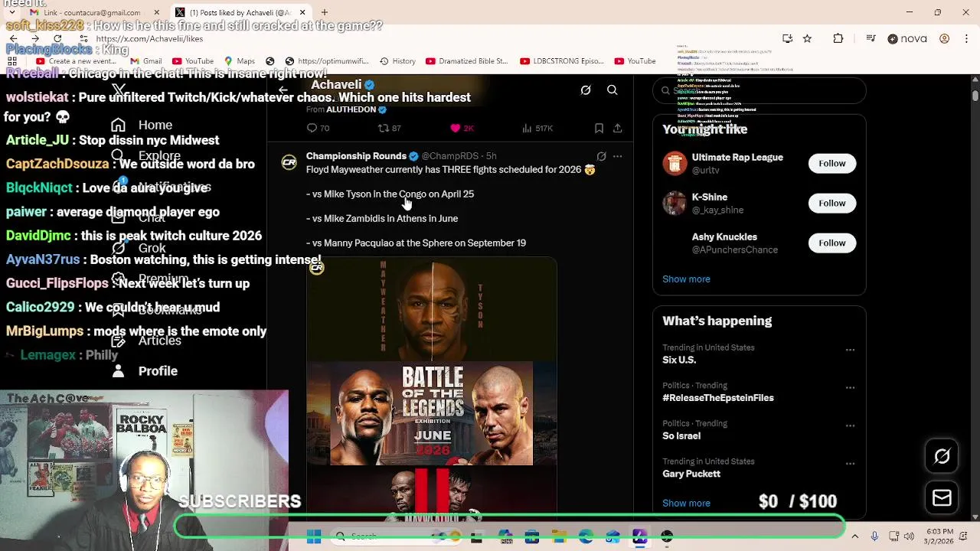The height and width of the screenshot is (551, 980).
Task: Open Battle of the Legends image
Action: click(432, 413)
